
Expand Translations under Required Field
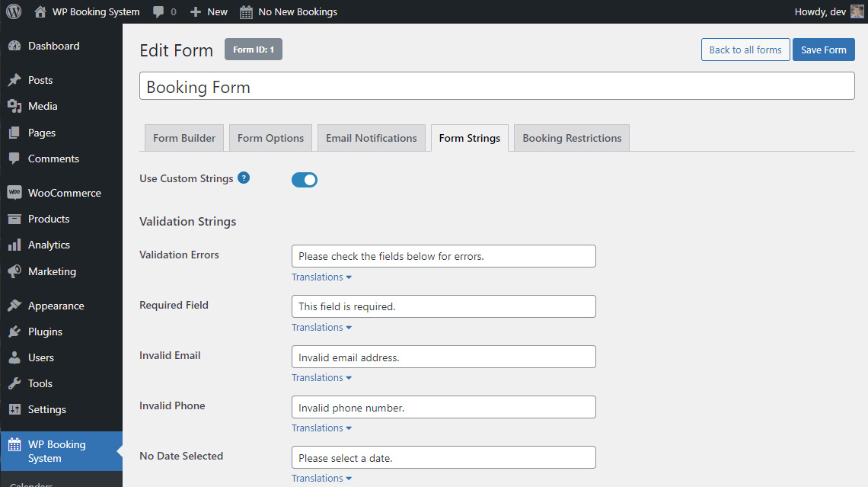coord(321,328)
